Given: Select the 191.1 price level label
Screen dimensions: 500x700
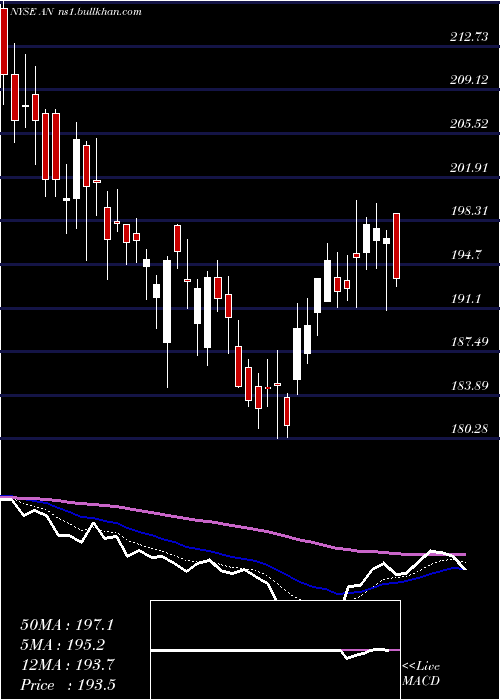Looking at the screenshot, I should pyautogui.click(x=466, y=299).
